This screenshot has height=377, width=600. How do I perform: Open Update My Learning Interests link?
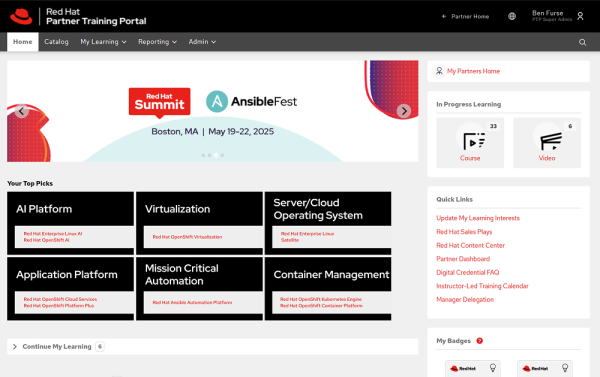click(x=478, y=218)
